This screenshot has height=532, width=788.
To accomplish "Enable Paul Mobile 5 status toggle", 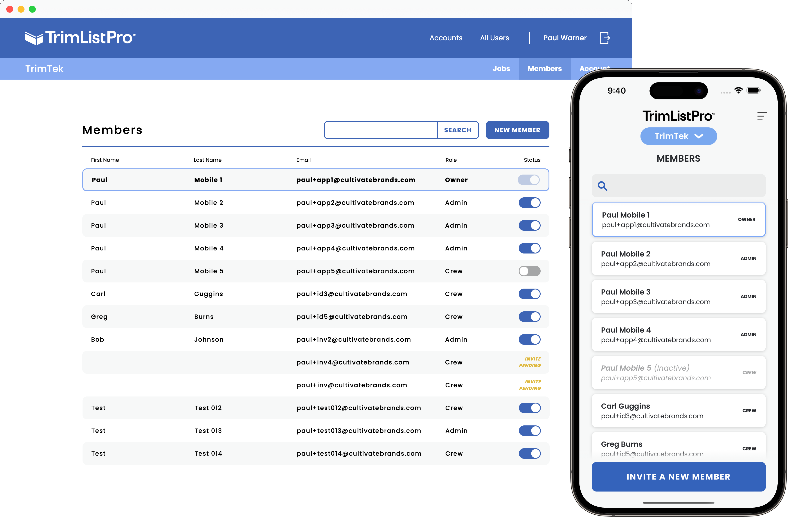I will (529, 271).
